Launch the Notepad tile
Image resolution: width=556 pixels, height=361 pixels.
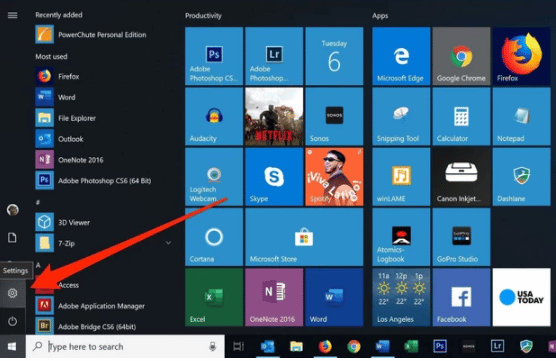(521, 116)
